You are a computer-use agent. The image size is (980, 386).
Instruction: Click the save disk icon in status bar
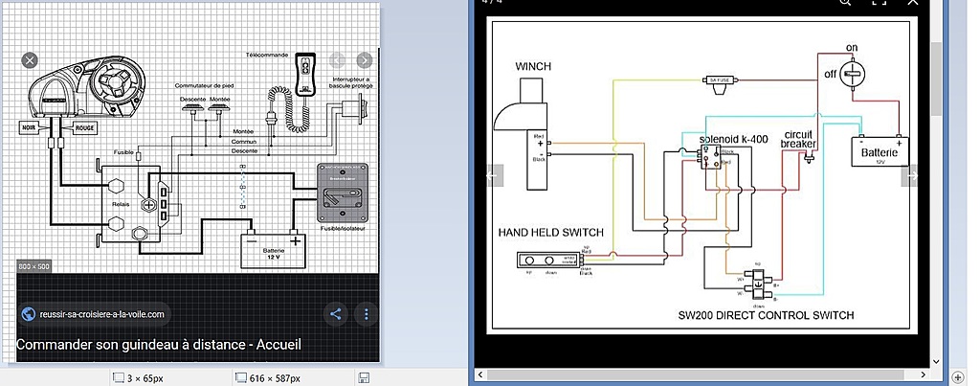[363, 377]
